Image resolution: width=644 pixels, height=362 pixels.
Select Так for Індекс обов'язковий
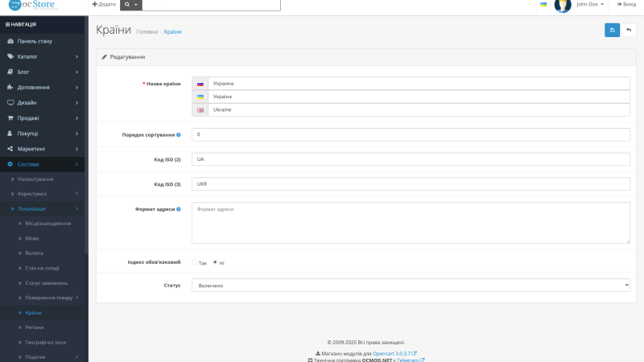[195, 262]
